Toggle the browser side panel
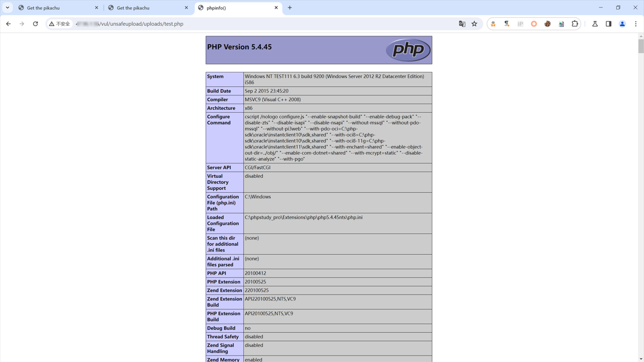This screenshot has width=644, height=362. point(608,24)
